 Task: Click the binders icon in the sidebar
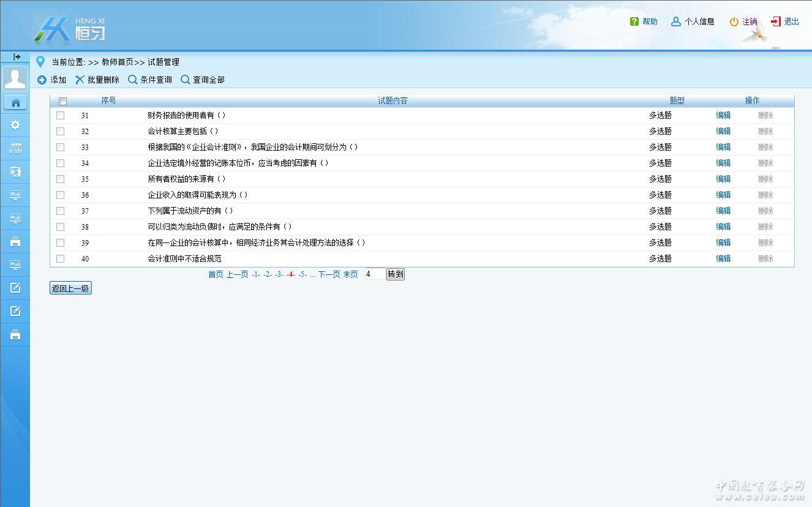coord(15,148)
